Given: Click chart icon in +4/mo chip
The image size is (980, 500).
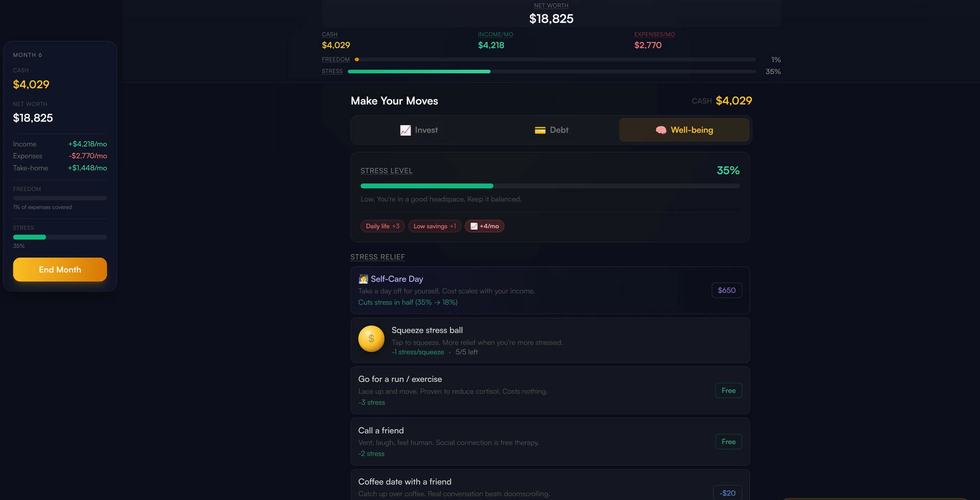Looking at the screenshot, I should click(x=474, y=226).
